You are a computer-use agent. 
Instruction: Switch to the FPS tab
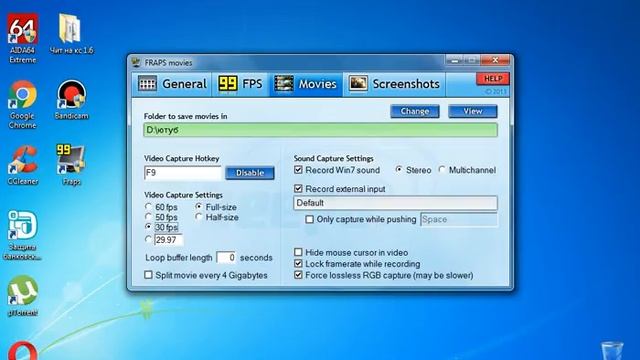(x=241, y=84)
